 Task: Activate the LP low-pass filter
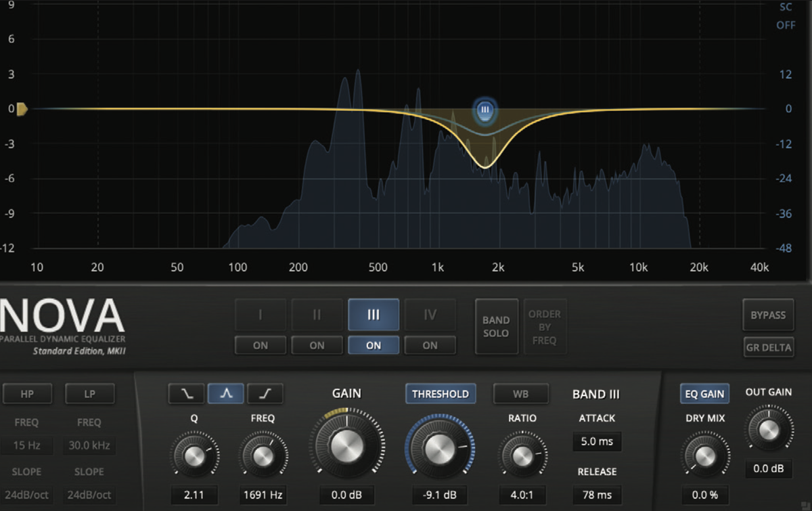tap(89, 393)
